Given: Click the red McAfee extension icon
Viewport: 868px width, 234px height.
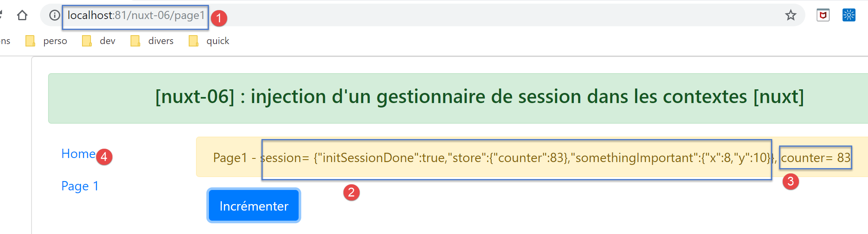Looking at the screenshot, I should click(823, 15).
